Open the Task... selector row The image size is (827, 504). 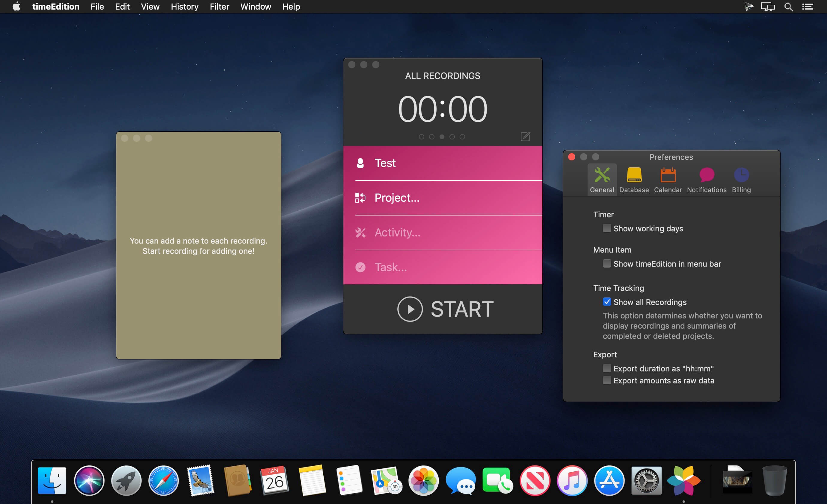pos(442,267)
